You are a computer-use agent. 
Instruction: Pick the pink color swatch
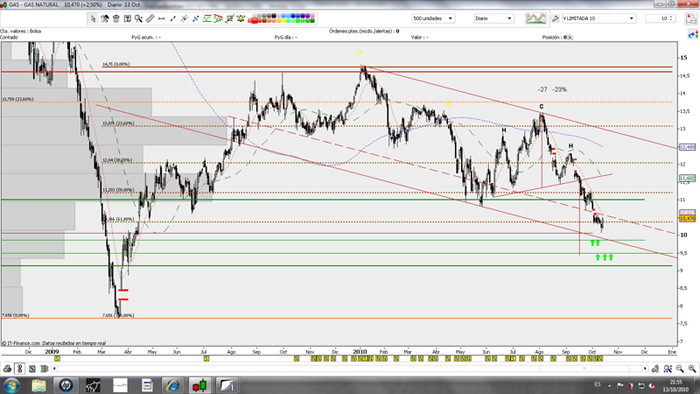(x=312, y=16)
